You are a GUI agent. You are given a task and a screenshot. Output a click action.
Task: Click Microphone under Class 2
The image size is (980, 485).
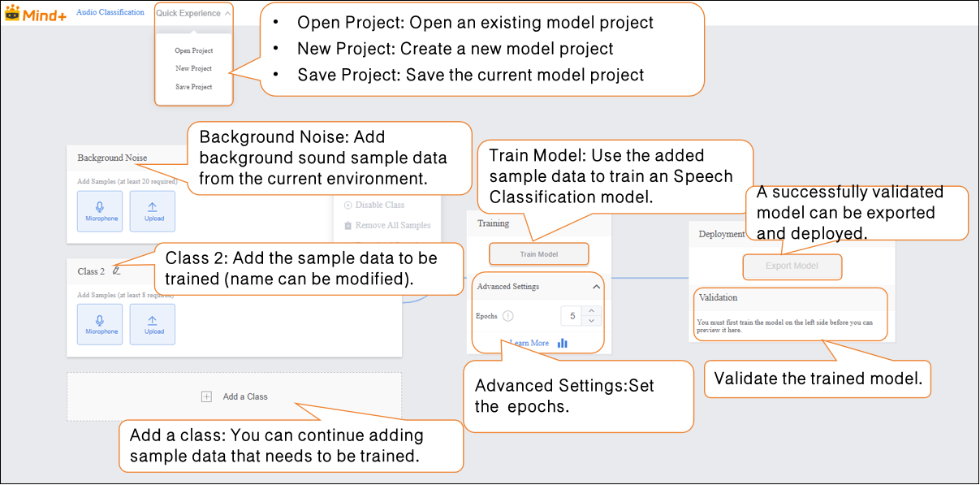[x=100, y=324]
